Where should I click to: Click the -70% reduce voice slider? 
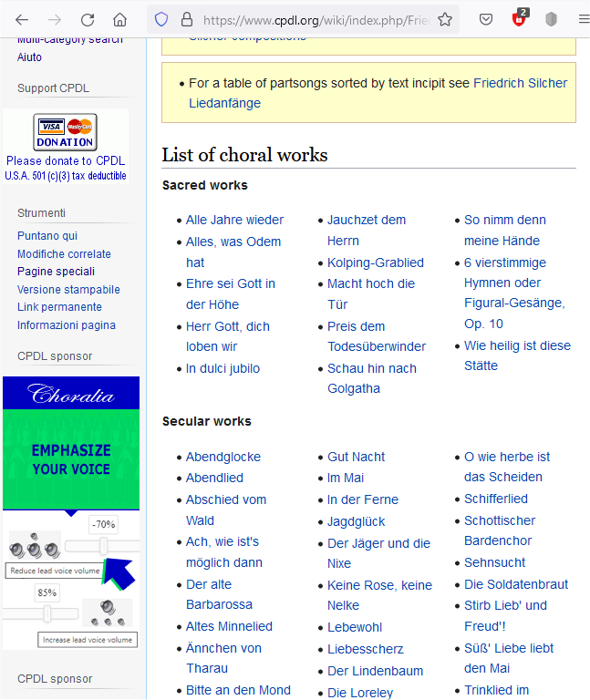[x=103, y=546]
